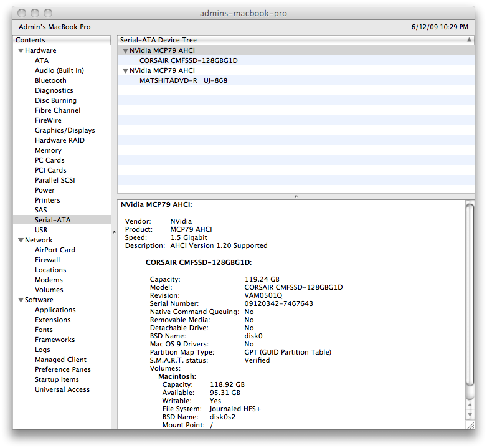Click the horizontal split pane divider handle

pos(296,196)
